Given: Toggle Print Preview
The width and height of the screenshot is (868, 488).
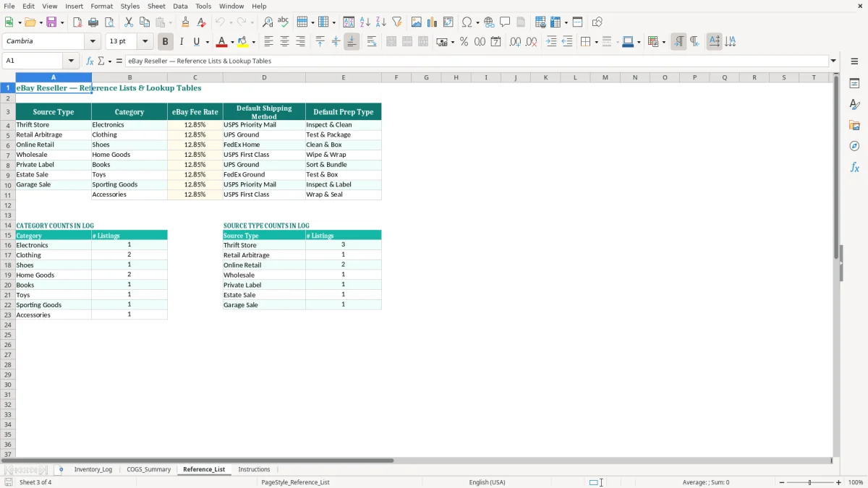Looking at the screenshot, I should [x=109, y=22].
